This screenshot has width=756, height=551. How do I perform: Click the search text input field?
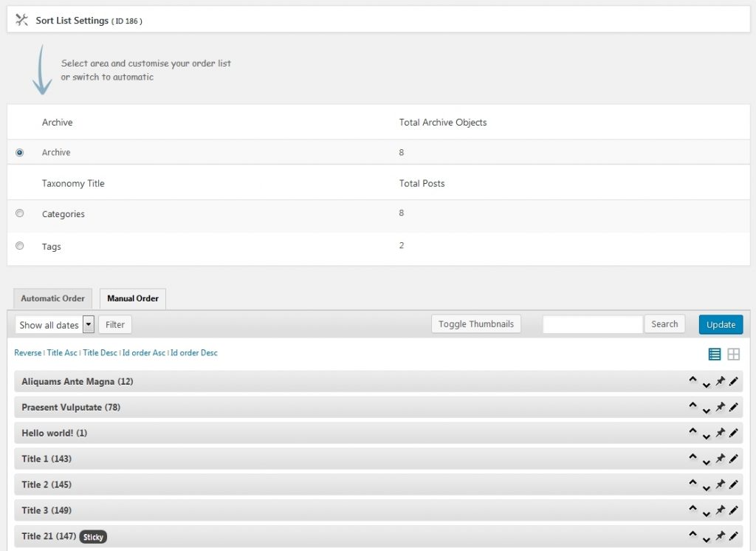[x=592, y=324]
